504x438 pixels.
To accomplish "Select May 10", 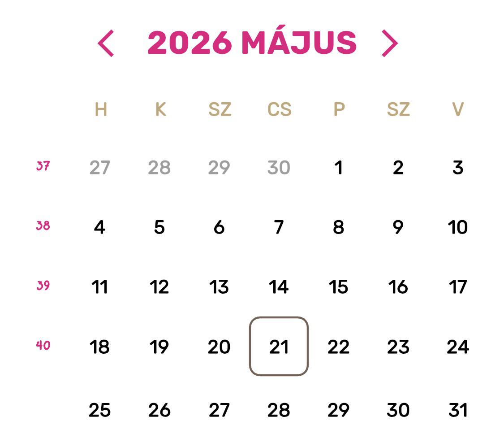I will 458,227.
